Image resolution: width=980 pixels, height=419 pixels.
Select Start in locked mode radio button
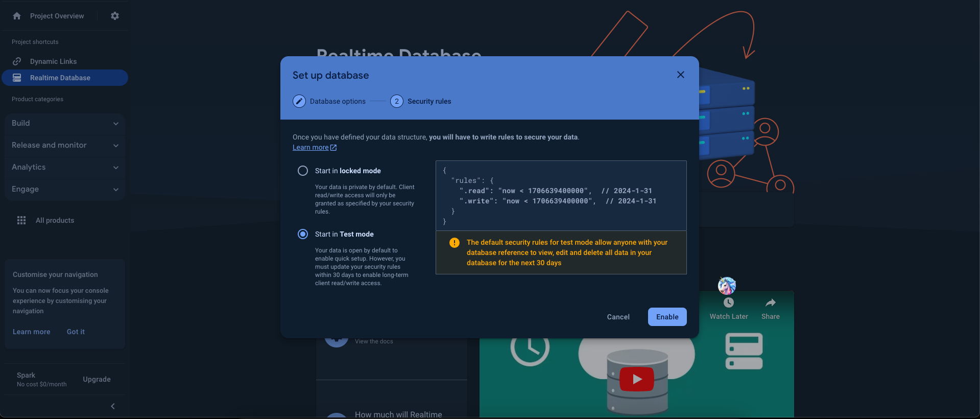(303, 171)
